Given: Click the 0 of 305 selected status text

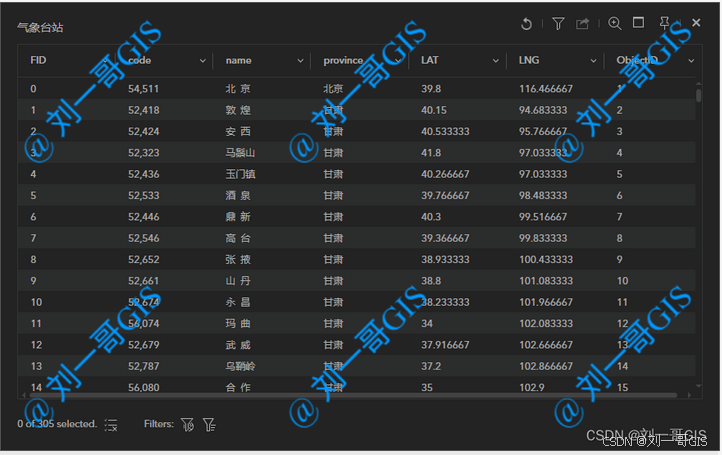Looking at the screenshot, I should click(x=57, y=424).
